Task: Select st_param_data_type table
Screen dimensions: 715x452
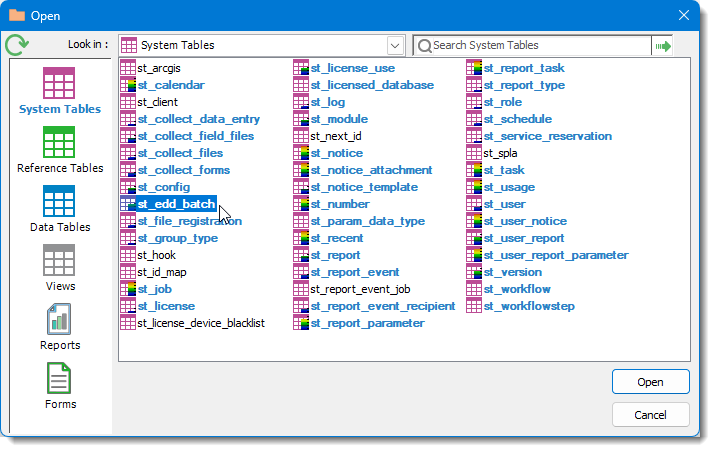Action: pos(368,221)
